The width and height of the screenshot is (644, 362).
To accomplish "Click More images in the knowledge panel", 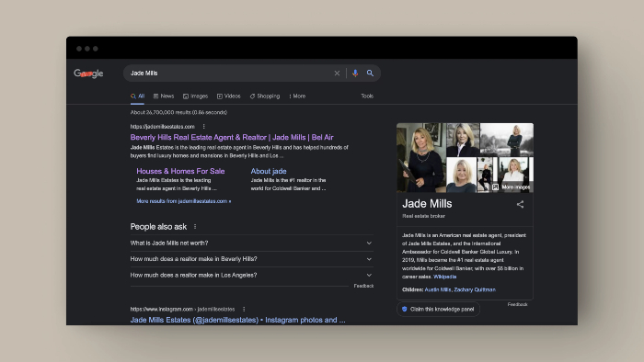I will (512, 187).
